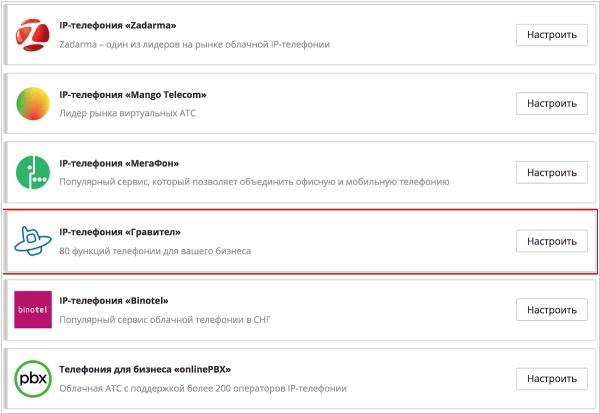Click the red Zadarma logo icon

click(33, 35)
